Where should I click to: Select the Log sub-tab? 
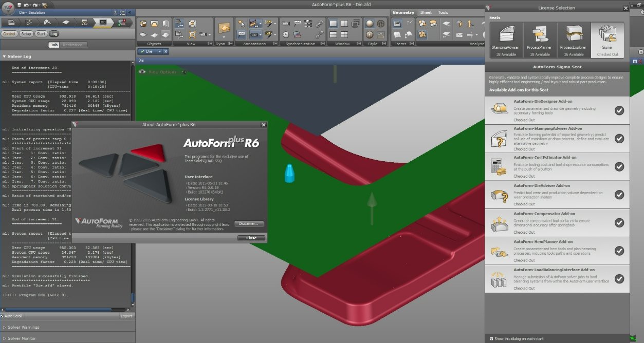[x=54, y=34]
